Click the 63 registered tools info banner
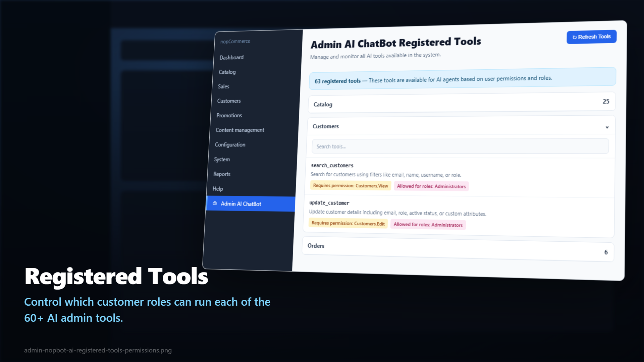 462,79
